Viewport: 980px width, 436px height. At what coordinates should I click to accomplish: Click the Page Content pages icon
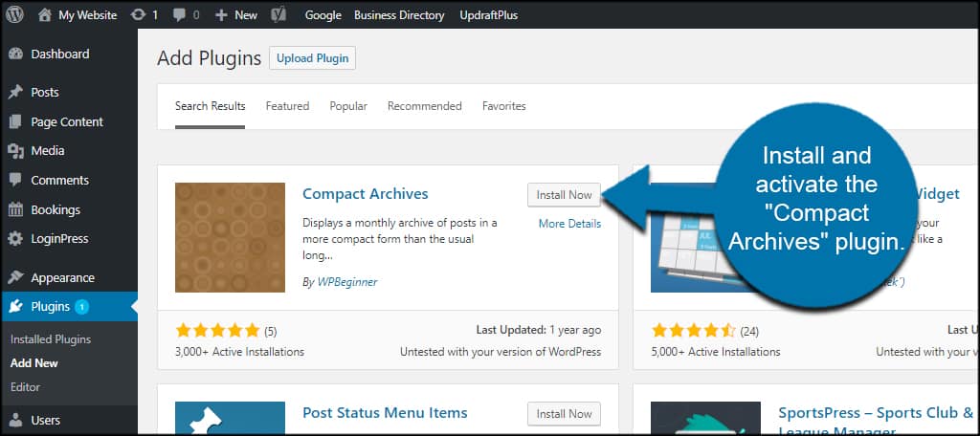[x=15, y=121]
